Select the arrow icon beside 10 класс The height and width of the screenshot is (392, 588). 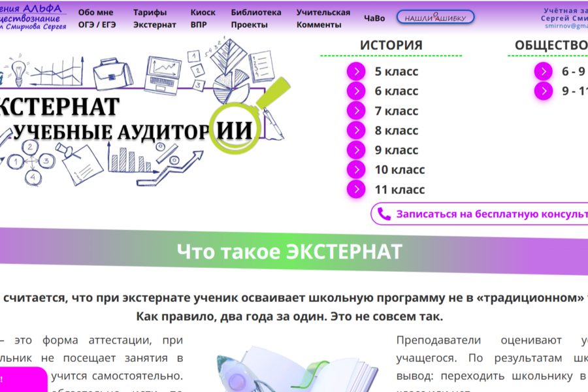(x=356, y=169)
